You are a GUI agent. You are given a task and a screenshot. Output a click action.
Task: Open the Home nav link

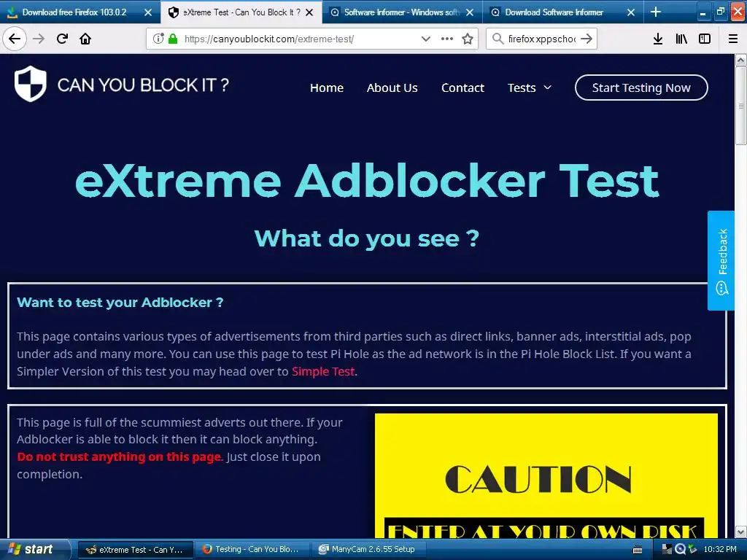(326, 87)
